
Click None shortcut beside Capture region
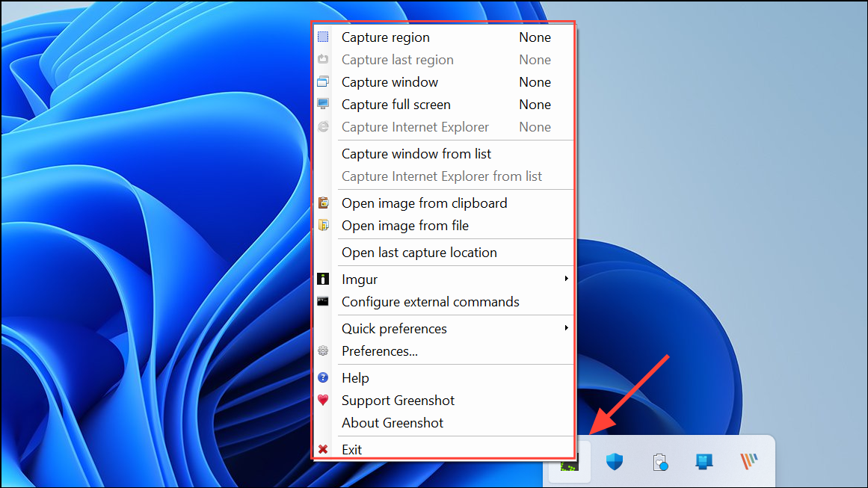point(535,37)
